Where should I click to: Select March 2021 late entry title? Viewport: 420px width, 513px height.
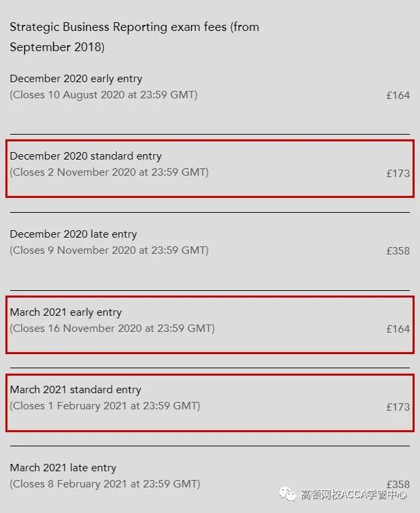click(x=63, y=468)
